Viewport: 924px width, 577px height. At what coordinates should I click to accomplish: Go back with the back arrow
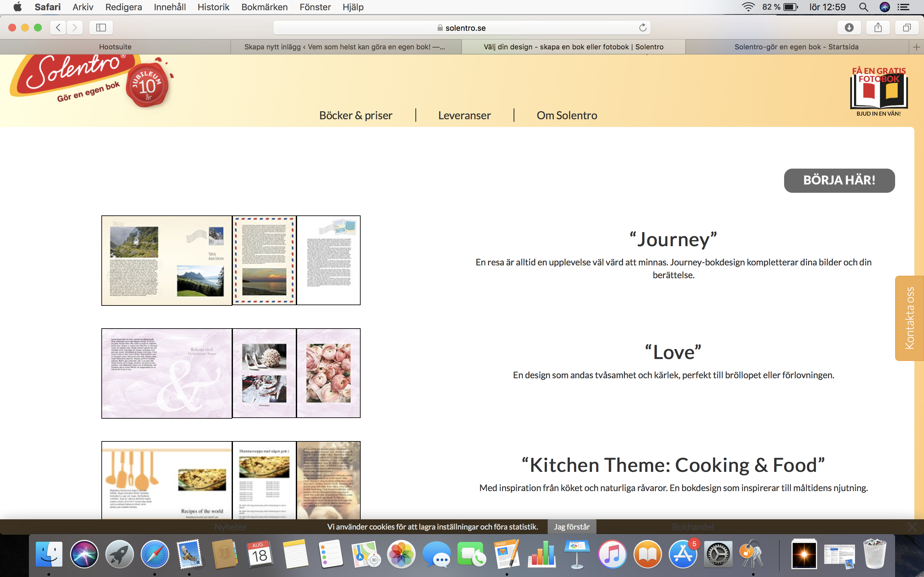[58, 28]
